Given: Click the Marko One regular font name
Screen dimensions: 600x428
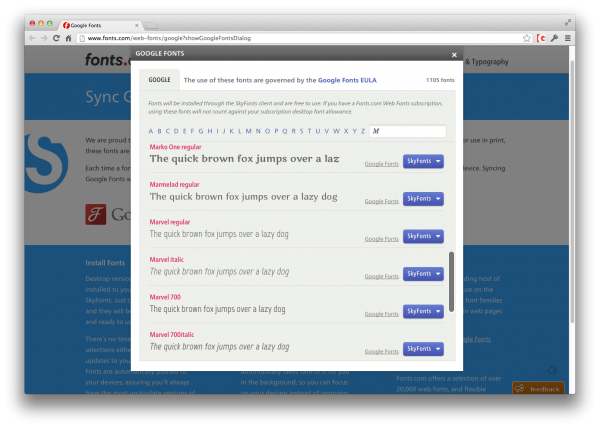Looking at the screenshot, I should [175, 147].
